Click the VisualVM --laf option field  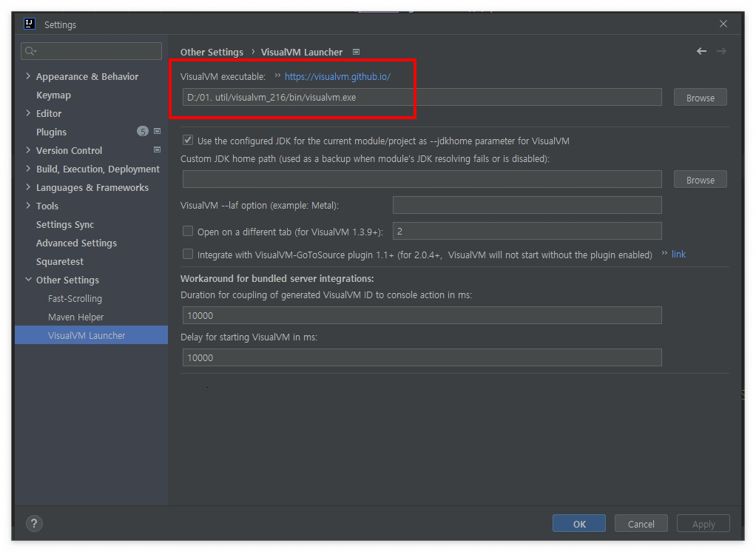[527, 206]
